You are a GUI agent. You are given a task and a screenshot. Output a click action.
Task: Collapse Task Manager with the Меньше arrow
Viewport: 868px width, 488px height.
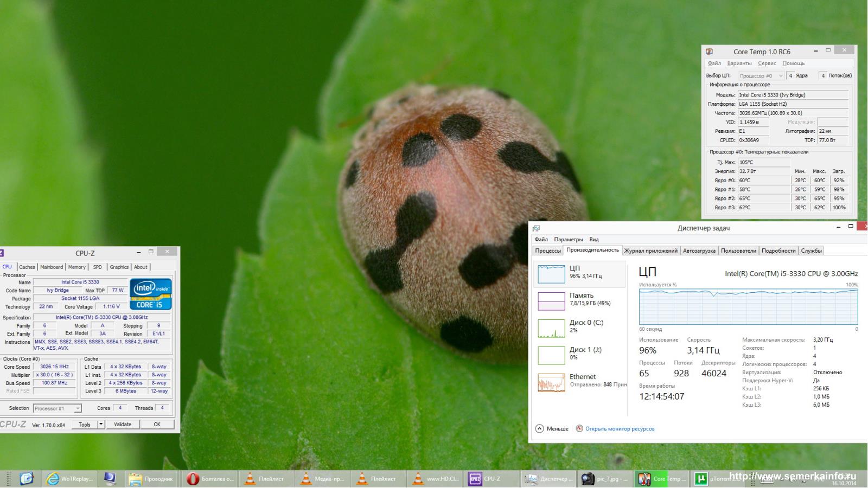pos(539,428)
